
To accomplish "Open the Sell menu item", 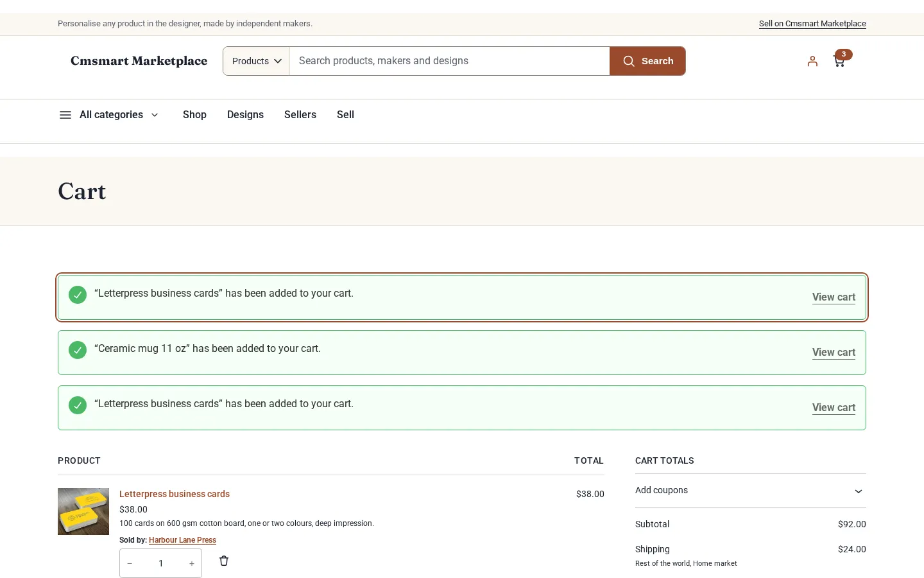I will tap(345, 115).
